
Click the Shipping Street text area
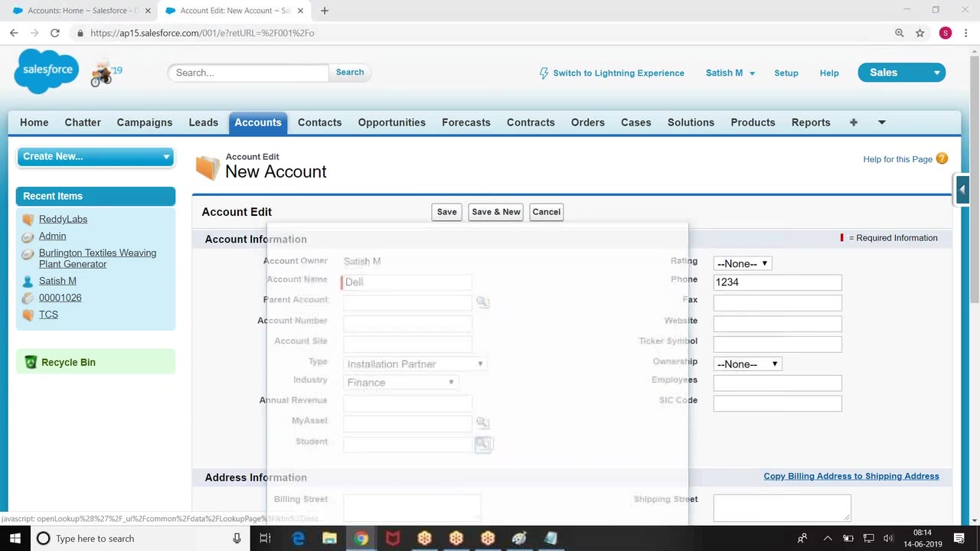coord(782,508)
